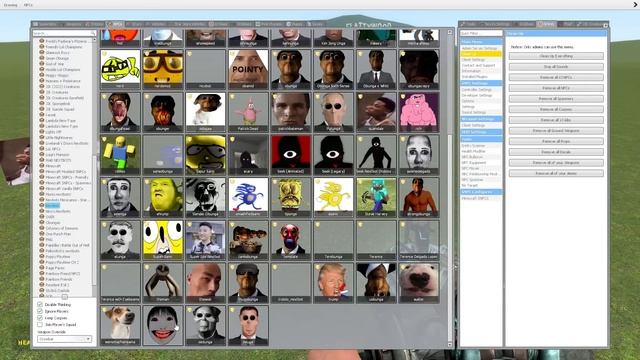Click Remove all NPCs button

pyautogui.click(x=556, y=88)
